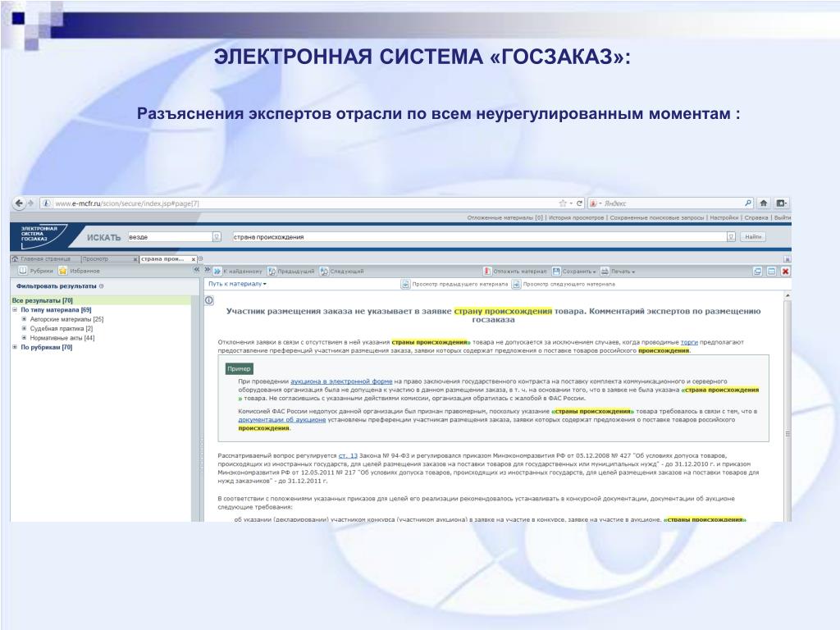The height and width of the screenshot is (630, 840).
Task: Close the Просмотр tab
Action: pos(135,260)
